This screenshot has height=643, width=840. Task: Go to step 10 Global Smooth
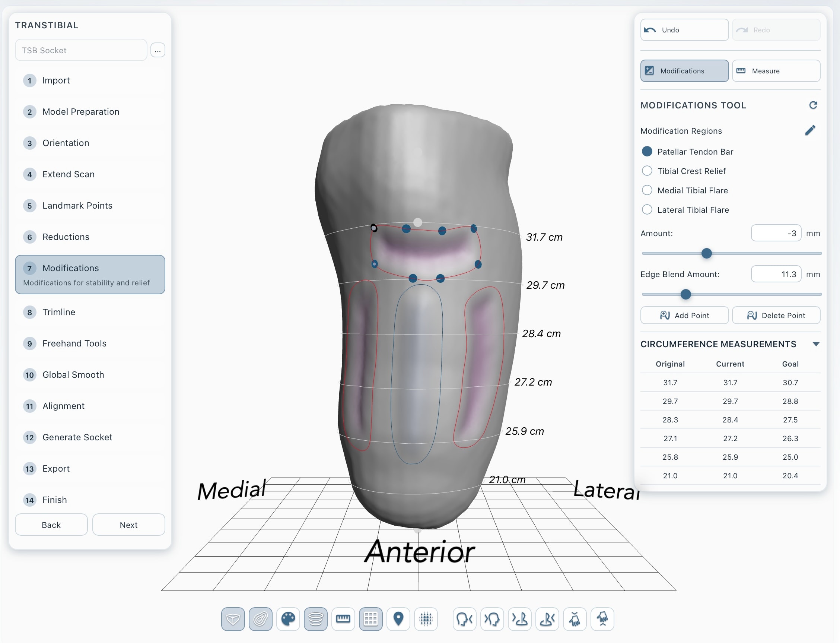coord(90,375)
